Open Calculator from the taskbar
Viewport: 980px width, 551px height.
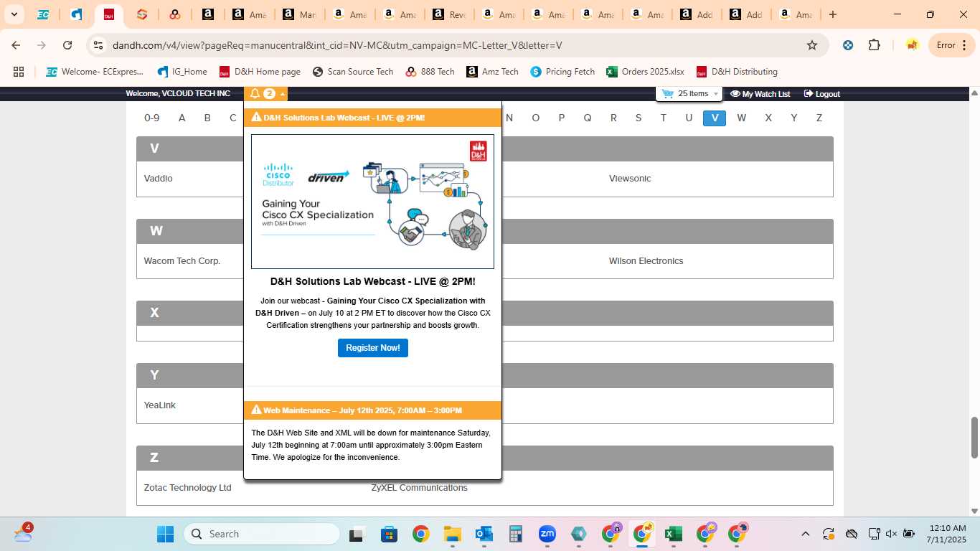click(515, 534)
